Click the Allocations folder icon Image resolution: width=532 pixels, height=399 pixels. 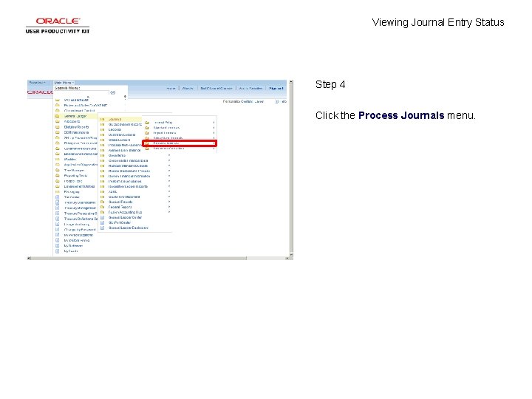tap(58, 121)
